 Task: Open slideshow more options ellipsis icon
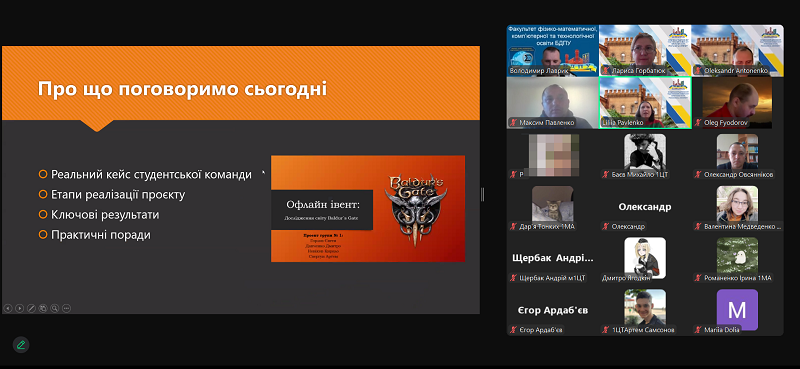[66, 308]
